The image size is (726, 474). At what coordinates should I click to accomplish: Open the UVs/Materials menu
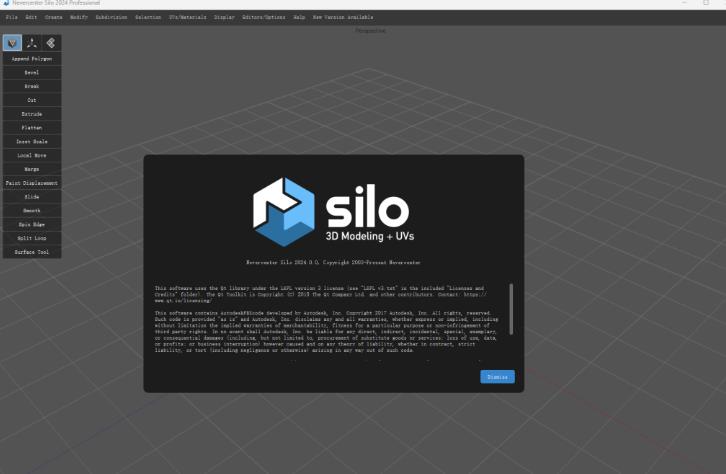click(188, 17)
